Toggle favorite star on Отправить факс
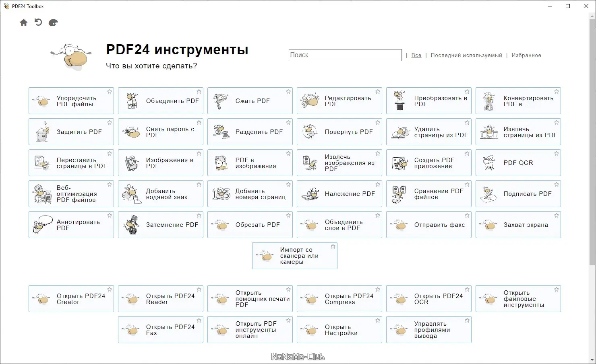This screenshot has height=364, width=596. 467,216
